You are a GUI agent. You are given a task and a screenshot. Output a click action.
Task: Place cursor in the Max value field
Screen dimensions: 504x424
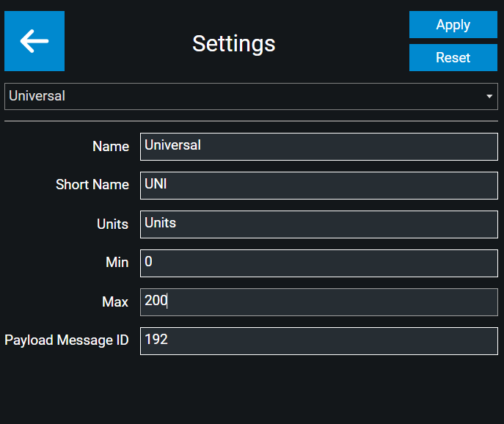(x=318, y=301)
